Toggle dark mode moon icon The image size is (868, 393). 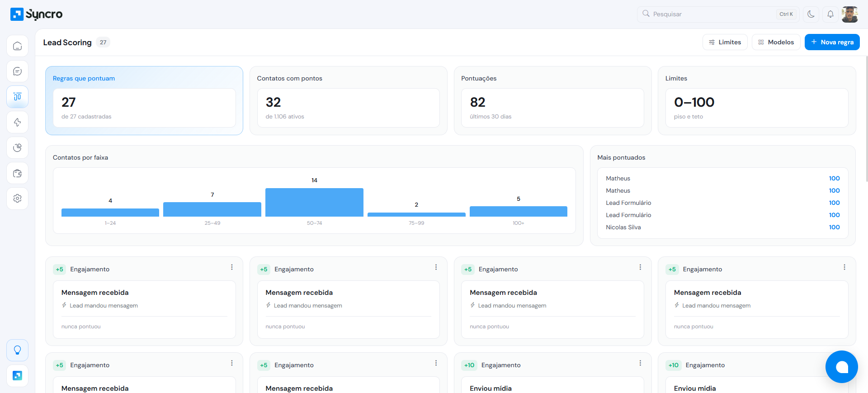click(811, 14)
